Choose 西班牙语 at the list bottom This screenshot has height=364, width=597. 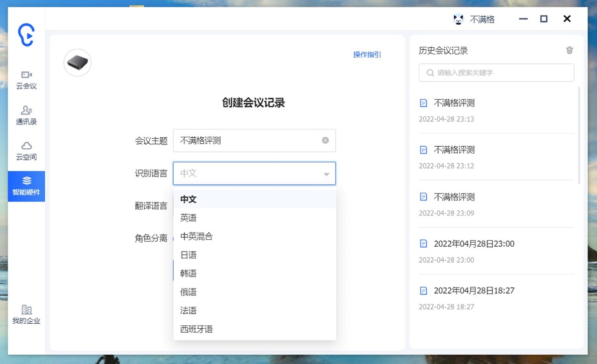[x=196, y=329]
